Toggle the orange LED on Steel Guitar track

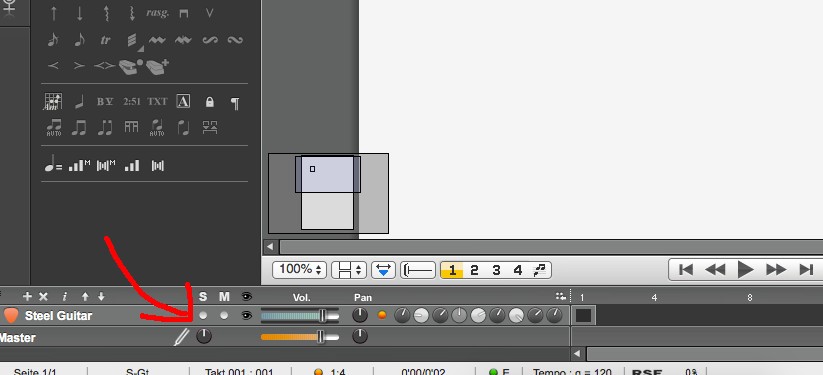382,315
